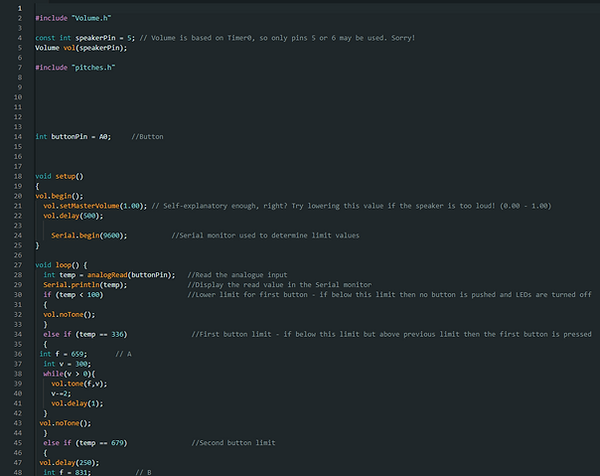Screen dimensions: 600x476
Task: Click the if (temp < 100) condition
Action: pos(73,294)
